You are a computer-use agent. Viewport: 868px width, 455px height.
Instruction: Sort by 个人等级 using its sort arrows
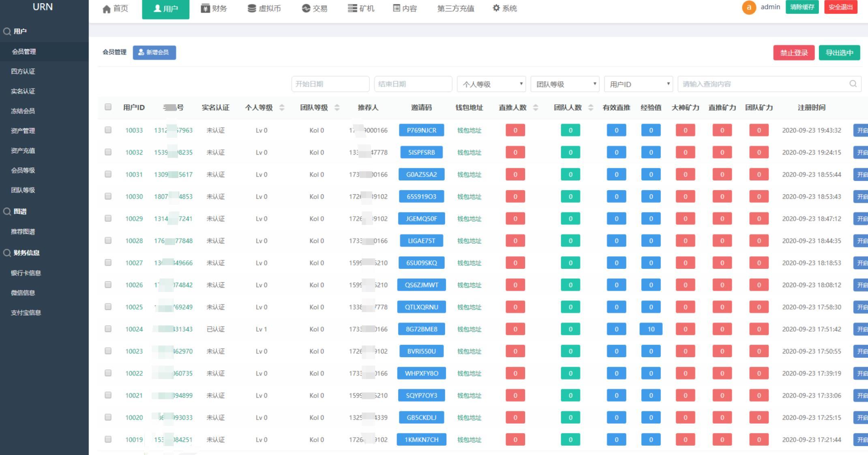(x=282, y=107)
